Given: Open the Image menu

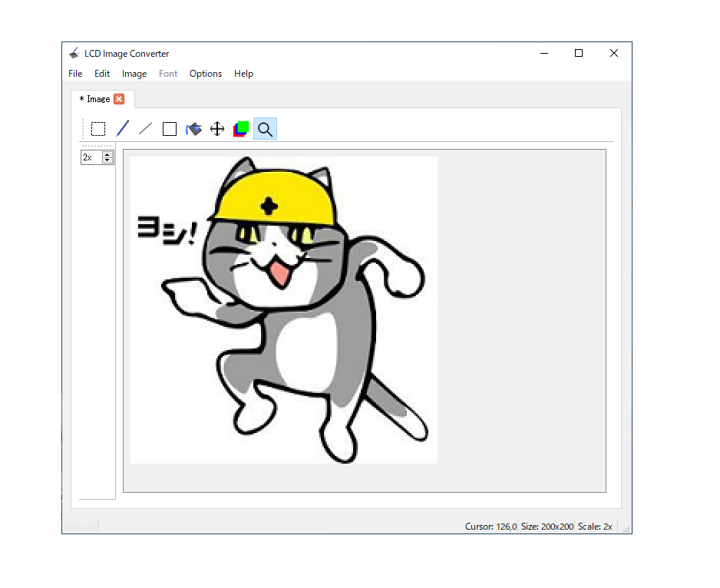Looking at the screenshot, I should [134, 74].
